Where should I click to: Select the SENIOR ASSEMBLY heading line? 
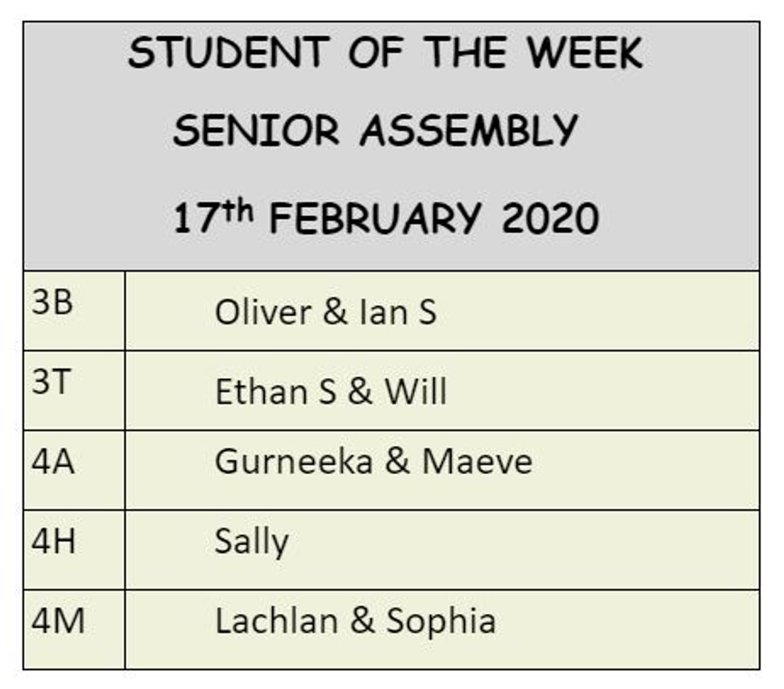click(376, 130)
